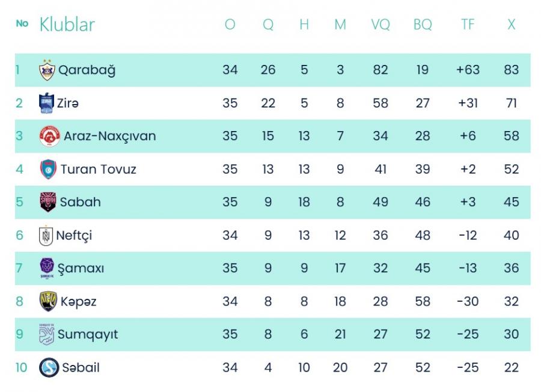Click the Qarabağ club crest icon
Screen dimensions: 541x392
(47, 70)
